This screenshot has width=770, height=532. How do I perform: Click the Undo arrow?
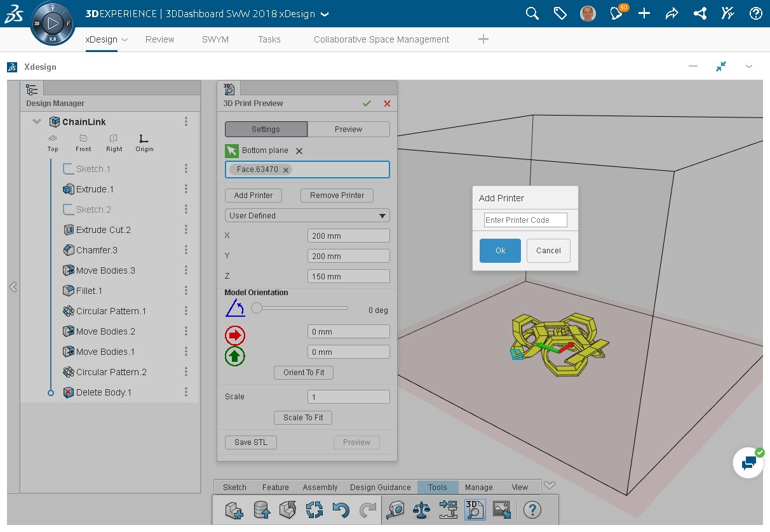point(341,509)
